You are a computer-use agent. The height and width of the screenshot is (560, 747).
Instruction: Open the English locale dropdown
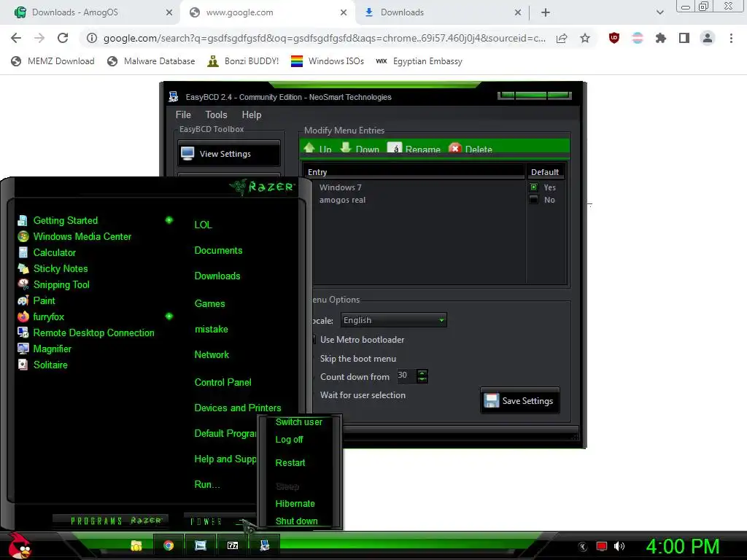393,320
